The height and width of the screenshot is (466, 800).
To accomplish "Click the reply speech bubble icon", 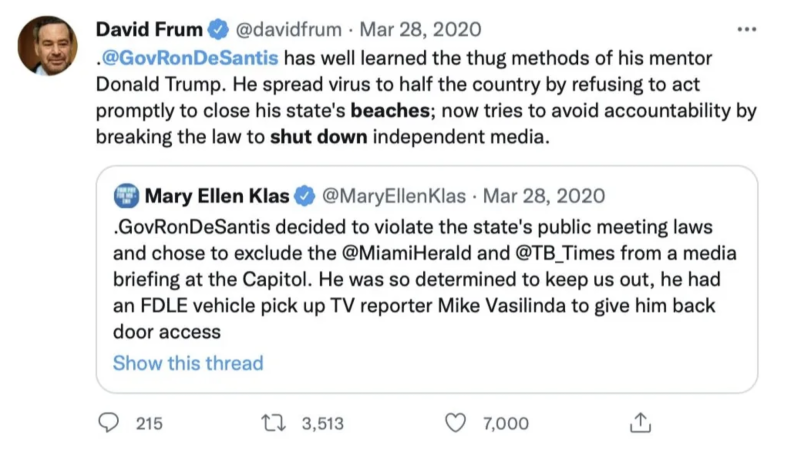I will (x=109, y=423).
